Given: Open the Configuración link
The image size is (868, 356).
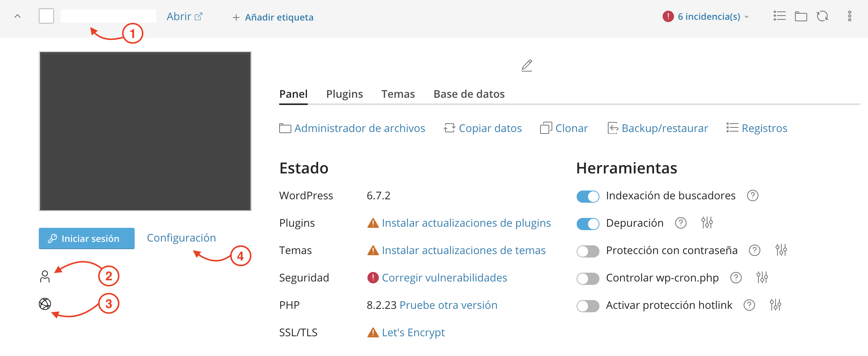Looking at the screenshot, I should point(181,238).
